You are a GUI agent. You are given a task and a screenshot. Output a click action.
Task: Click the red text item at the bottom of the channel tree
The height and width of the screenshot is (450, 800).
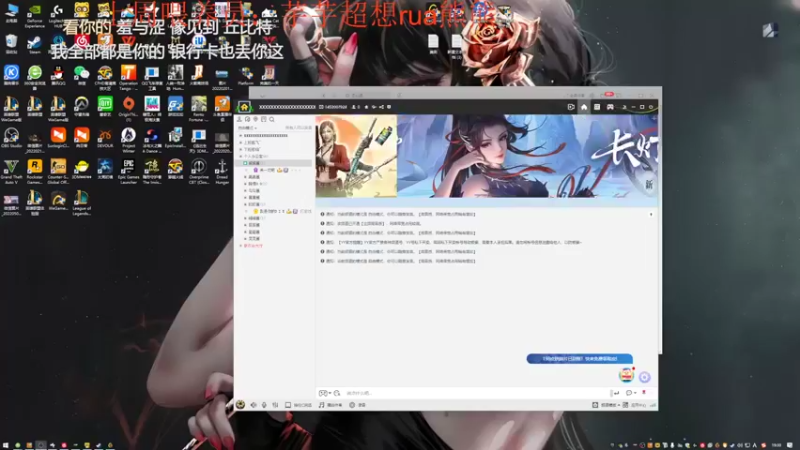pyautogui.click(x=253, y=246)
